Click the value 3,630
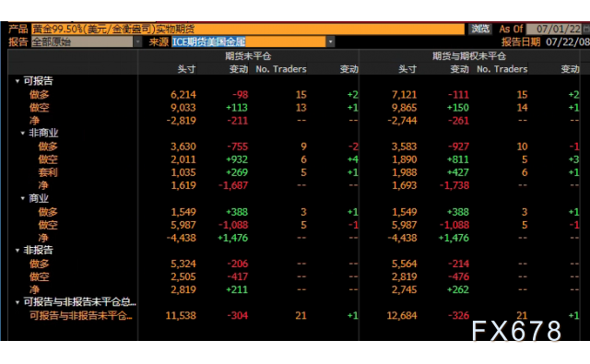590x364 pixels. [183, 147]
